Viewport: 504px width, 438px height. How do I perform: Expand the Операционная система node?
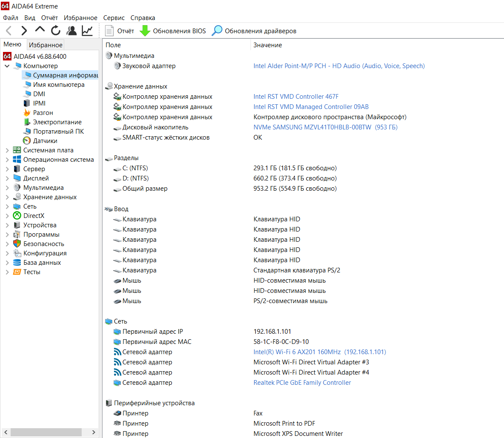click(7, 160)
